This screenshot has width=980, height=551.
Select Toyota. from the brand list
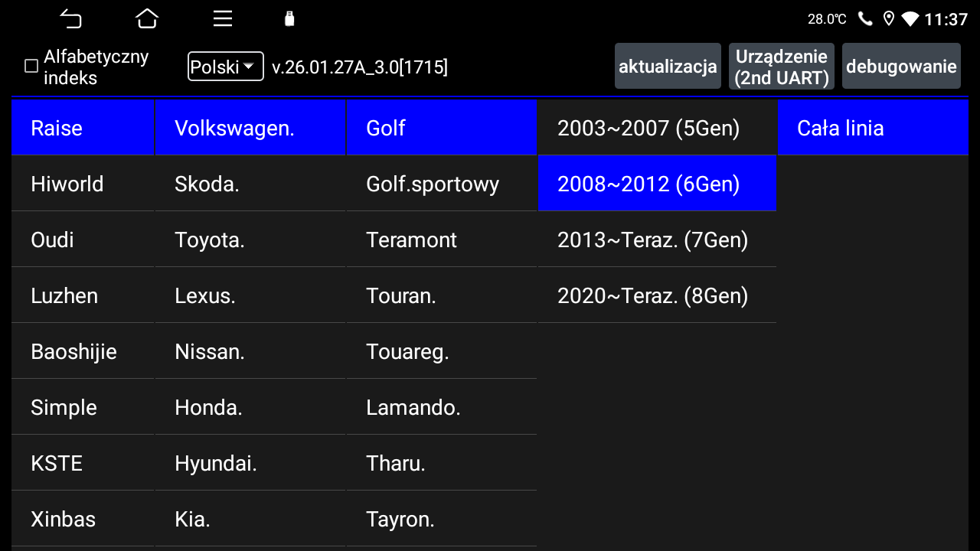click(250, 240)
